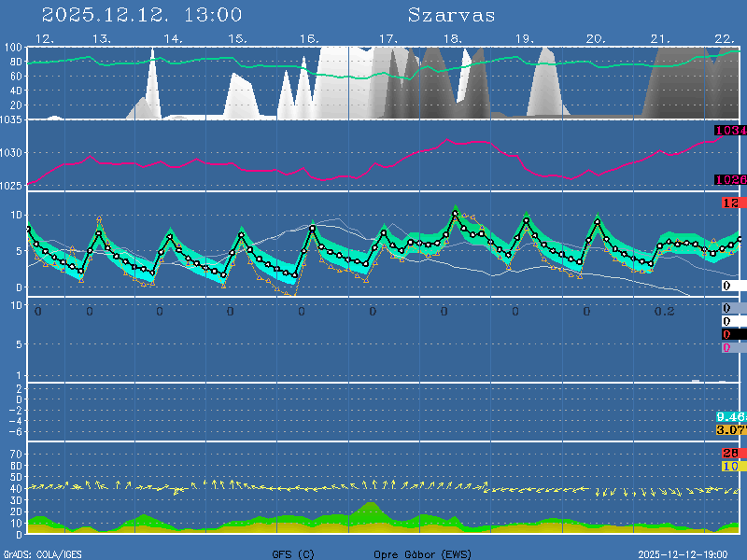Click the 1030 pressure axis label

12,153
